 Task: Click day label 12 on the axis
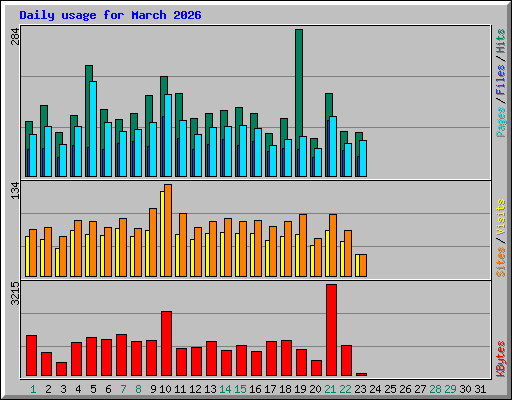(195, 389)
